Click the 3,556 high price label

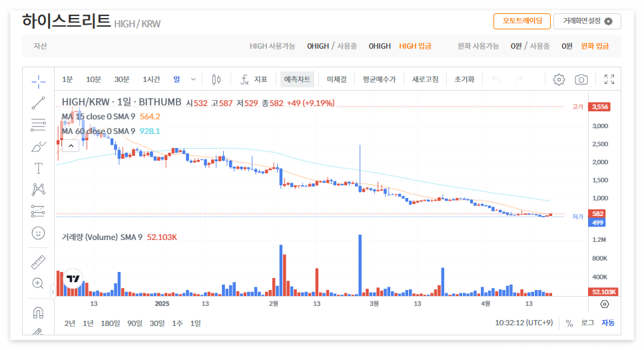599,107
